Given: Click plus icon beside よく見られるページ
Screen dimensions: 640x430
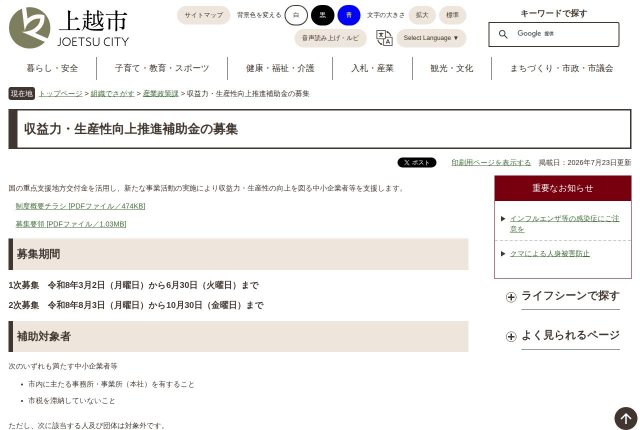Looking at the screenshot, I should [x=511, y=336].
